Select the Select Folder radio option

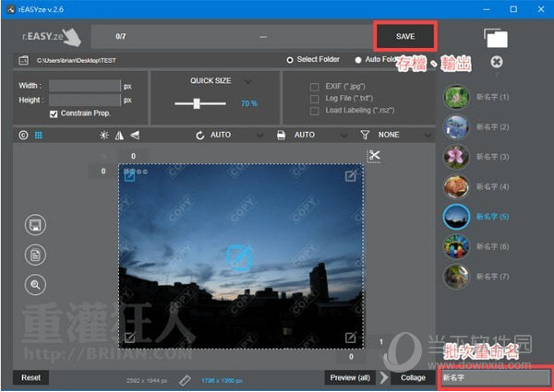(x=290, y=60)
